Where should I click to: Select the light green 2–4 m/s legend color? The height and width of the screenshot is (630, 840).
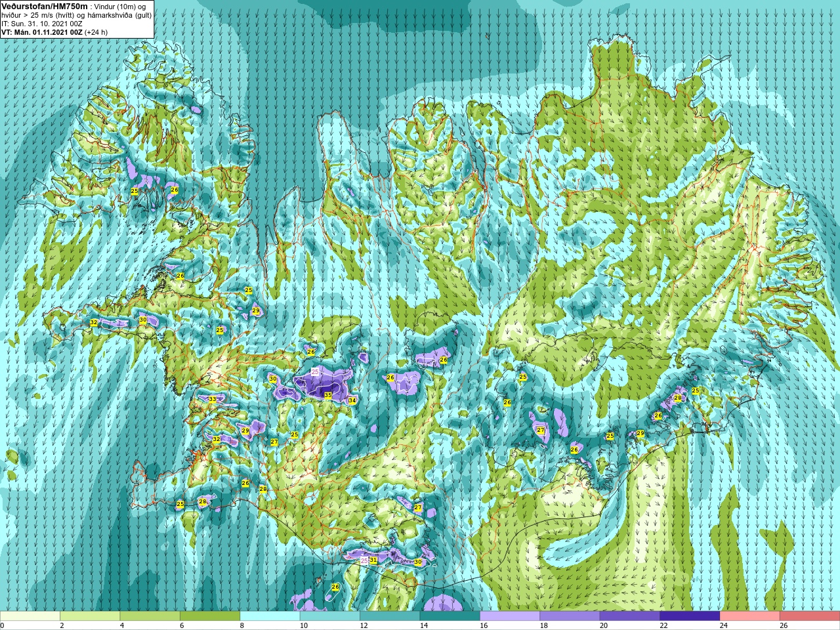[90, 616]
